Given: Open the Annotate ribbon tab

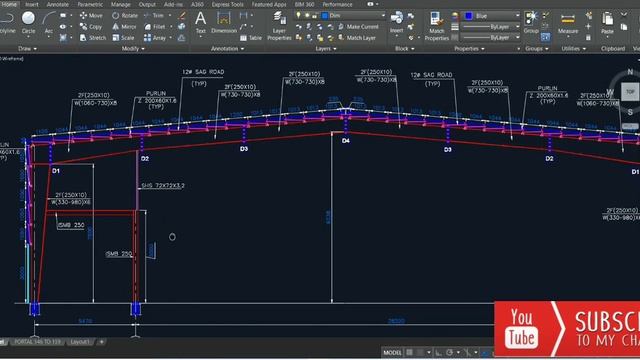Looking at the screenshot, I should (58, 4).
